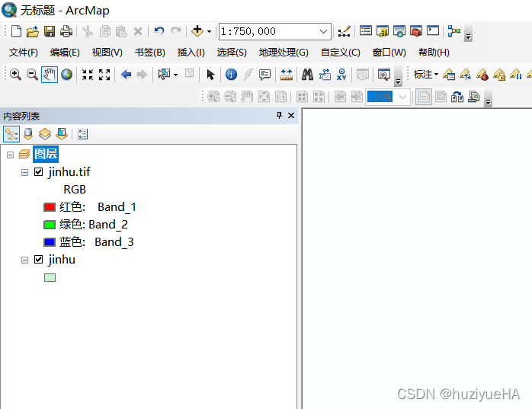Open the 自定义(C) menu
The height and width of the screenshot is (409, 532).
pyautogui.click(x=340, y=53)
